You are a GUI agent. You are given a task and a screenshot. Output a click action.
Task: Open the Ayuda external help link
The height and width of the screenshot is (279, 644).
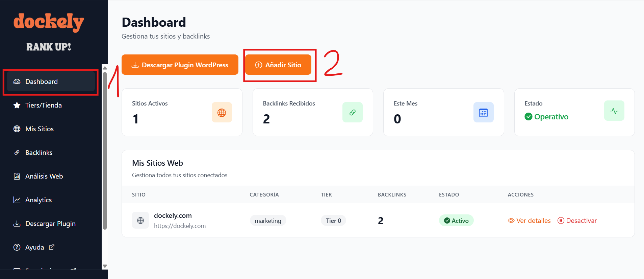34,247
